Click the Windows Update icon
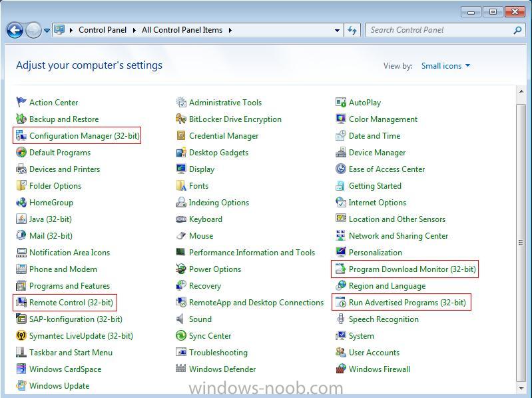The width and height of the screenshot is (532, 398). [x=21, y=385]
